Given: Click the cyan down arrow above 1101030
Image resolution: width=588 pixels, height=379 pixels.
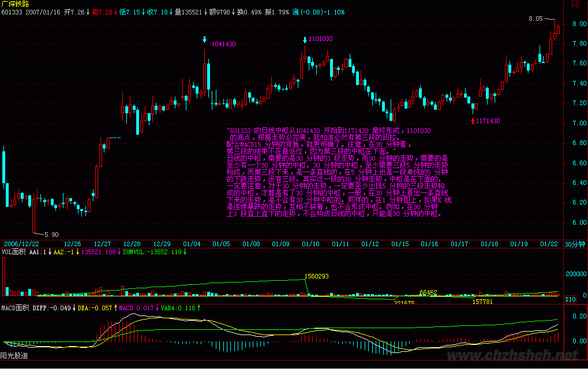Looking at the screenshot, I should pos(305,39).
